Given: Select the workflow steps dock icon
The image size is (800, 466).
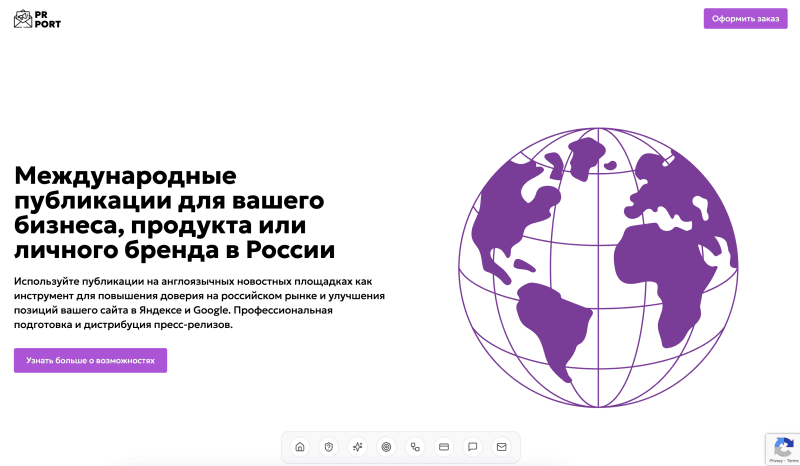Looking at the screenshot, I should tap(415, 447).
